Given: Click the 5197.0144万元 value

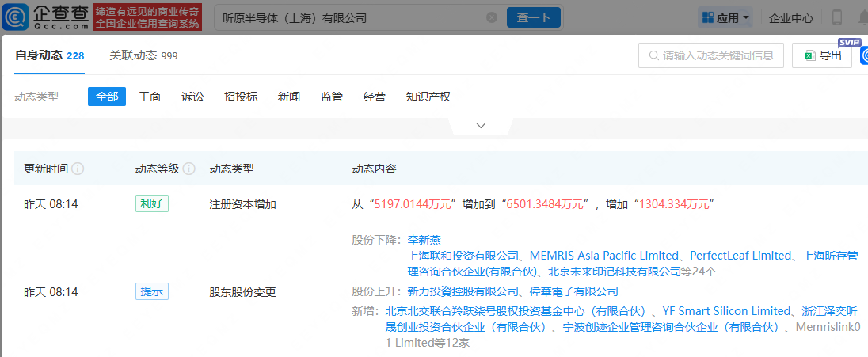Looking at the screenshot, I should 414,204.
